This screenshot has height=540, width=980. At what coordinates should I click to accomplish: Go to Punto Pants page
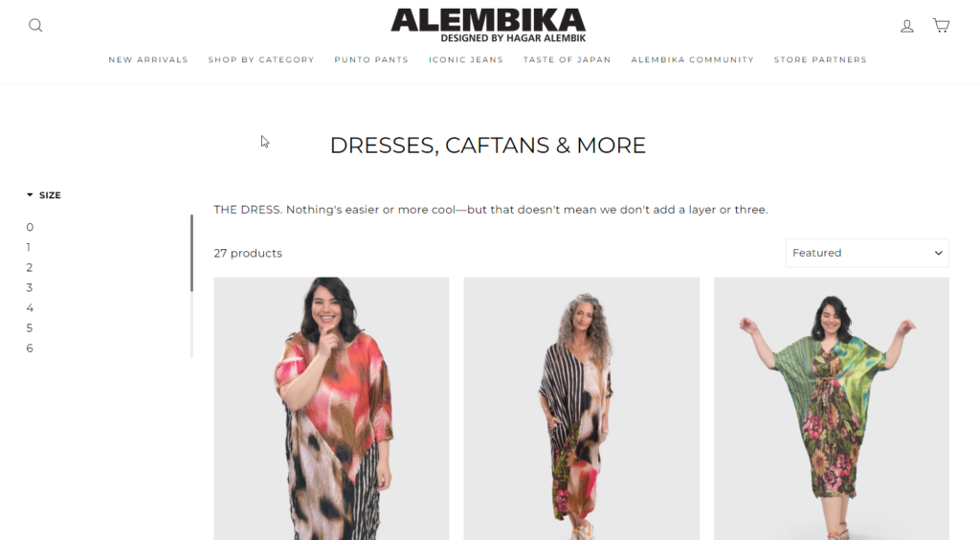tap(371, 59)
